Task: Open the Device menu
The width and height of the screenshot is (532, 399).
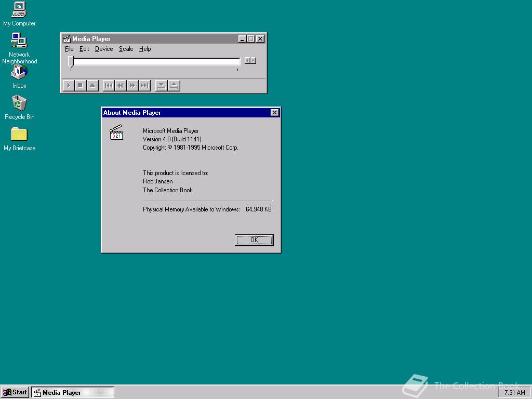Action: point(104,49)
